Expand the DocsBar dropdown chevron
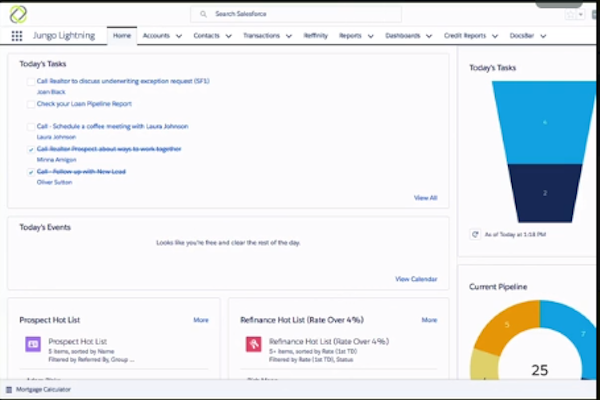The image size is (600, 400). (x=543, y=36)
